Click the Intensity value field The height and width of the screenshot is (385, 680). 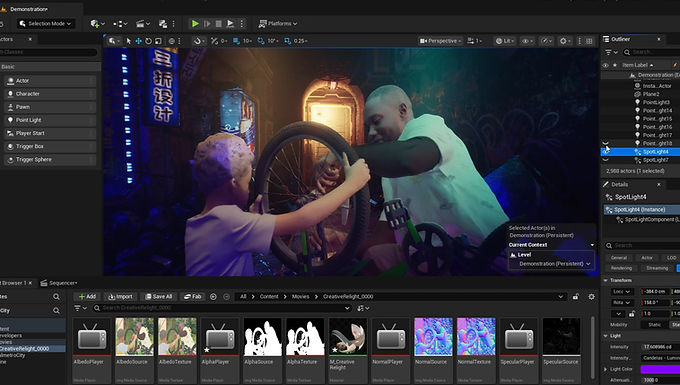[x=660, y=347]
